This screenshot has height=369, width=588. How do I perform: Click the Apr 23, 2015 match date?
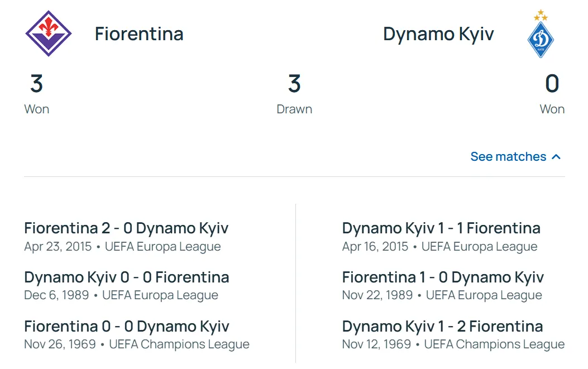(x=58, y=247)
